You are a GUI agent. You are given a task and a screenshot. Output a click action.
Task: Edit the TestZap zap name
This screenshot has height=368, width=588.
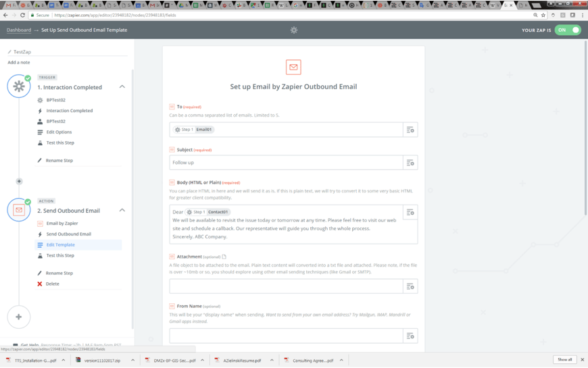pos(22,52)
